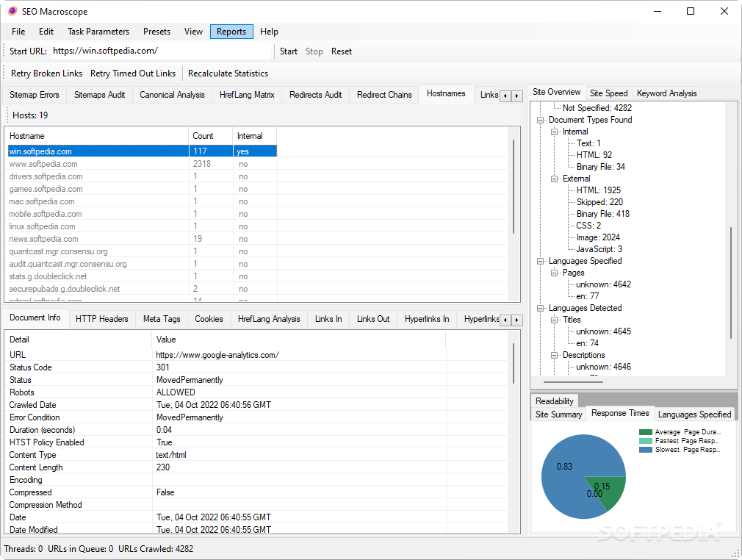
Task: Switch to Sitemap Errors tab
Action: [34, 95]
